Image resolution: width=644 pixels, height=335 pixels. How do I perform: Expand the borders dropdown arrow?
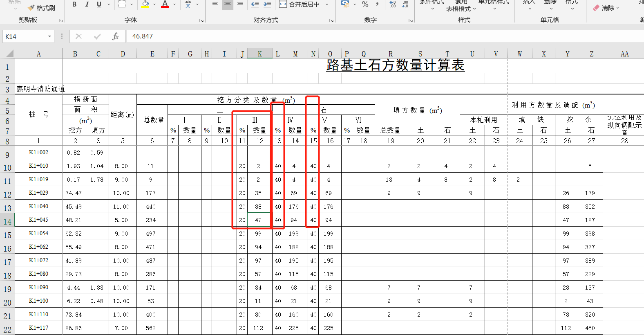(x=132, y=4)
